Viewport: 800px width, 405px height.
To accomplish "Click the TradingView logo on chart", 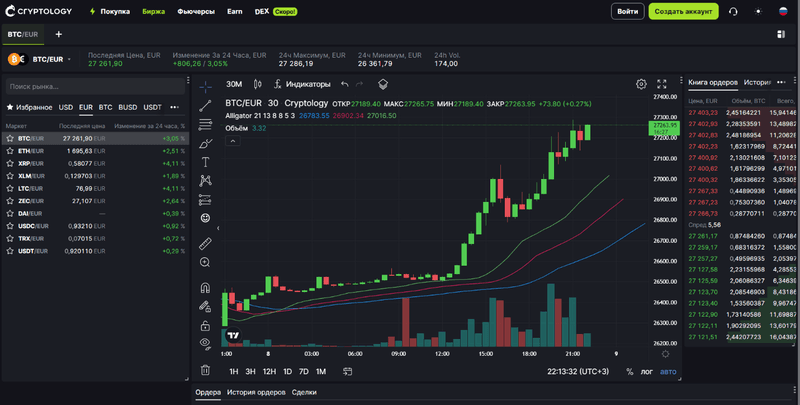I will 233,335.
